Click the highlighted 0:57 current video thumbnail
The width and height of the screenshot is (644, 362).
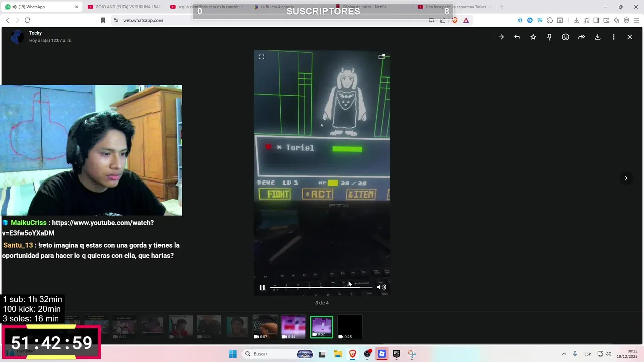(321, 327)
